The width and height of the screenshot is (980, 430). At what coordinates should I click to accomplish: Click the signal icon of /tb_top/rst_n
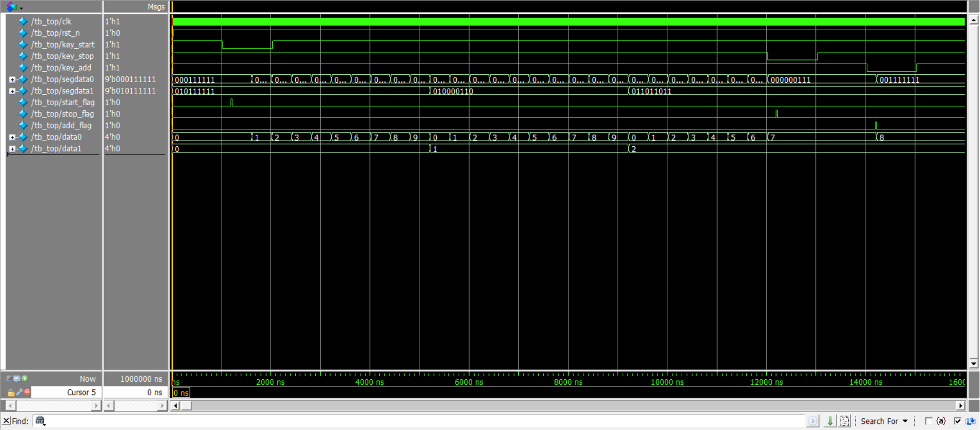(23, 33)
